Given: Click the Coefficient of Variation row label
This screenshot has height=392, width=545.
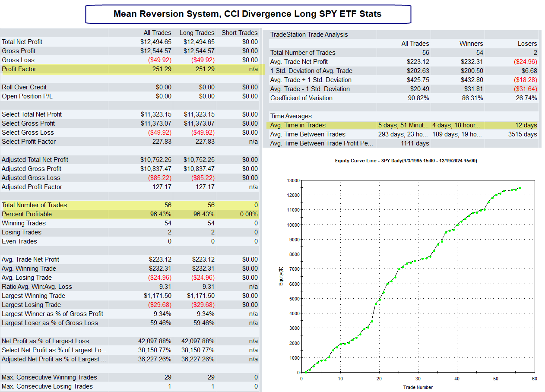Looking at the screenshot, I should click(x=301, y=98).
